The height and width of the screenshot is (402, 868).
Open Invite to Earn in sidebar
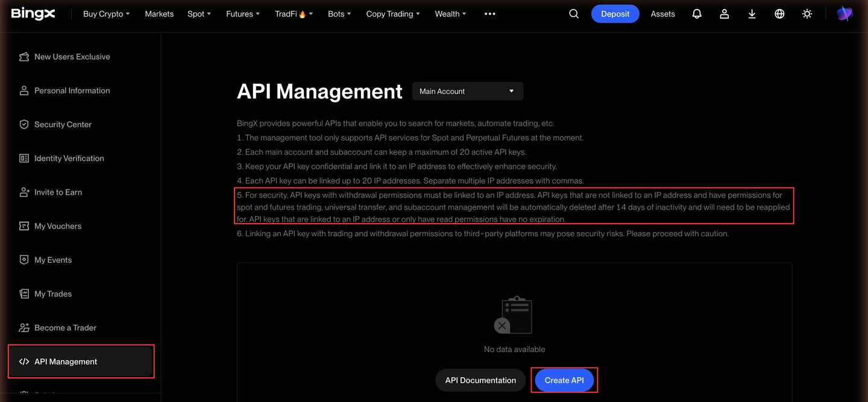81,192
